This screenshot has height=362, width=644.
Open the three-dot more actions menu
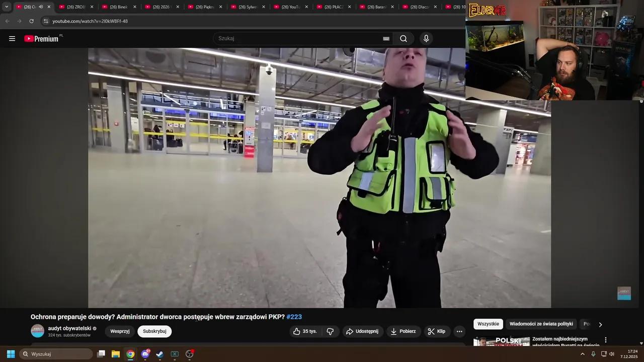coord(459,331)
